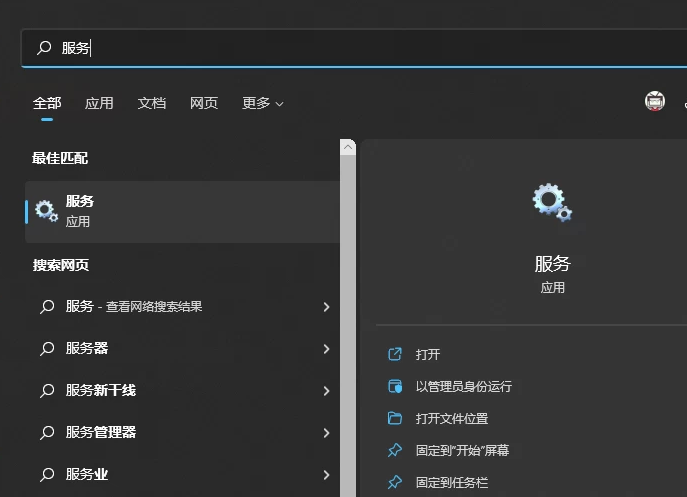Click search icon beside 服务管理器 suggestion
687x497 pixels.
coord(47,433)
